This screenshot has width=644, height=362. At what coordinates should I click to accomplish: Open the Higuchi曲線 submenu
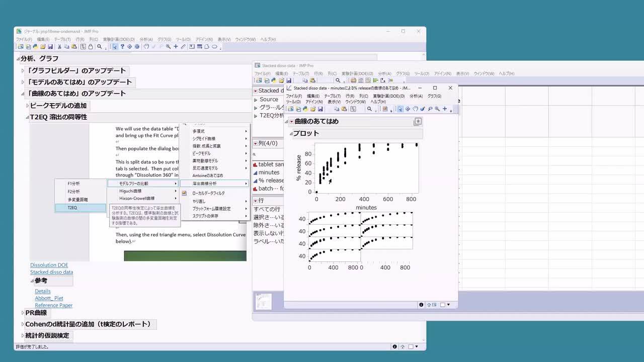143,191
